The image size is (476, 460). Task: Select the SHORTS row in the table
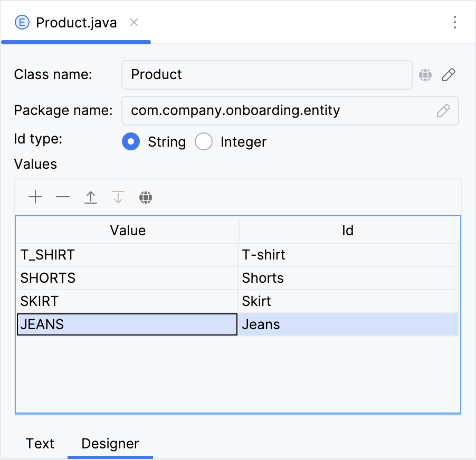(127, 278)
